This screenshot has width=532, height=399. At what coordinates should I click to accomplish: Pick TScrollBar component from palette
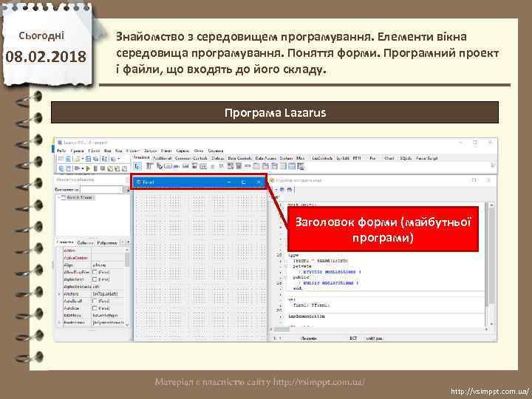pyautogui.click(x=247, y=166)
